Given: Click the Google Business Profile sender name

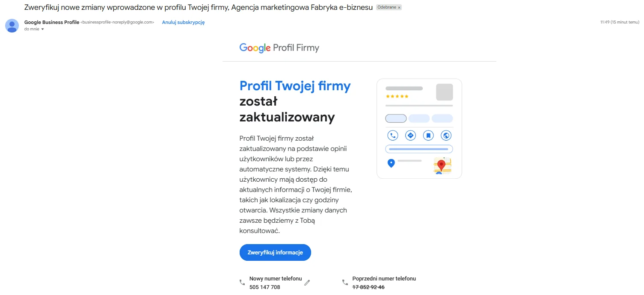Looking at the screenshot, I should coord(52,22).
